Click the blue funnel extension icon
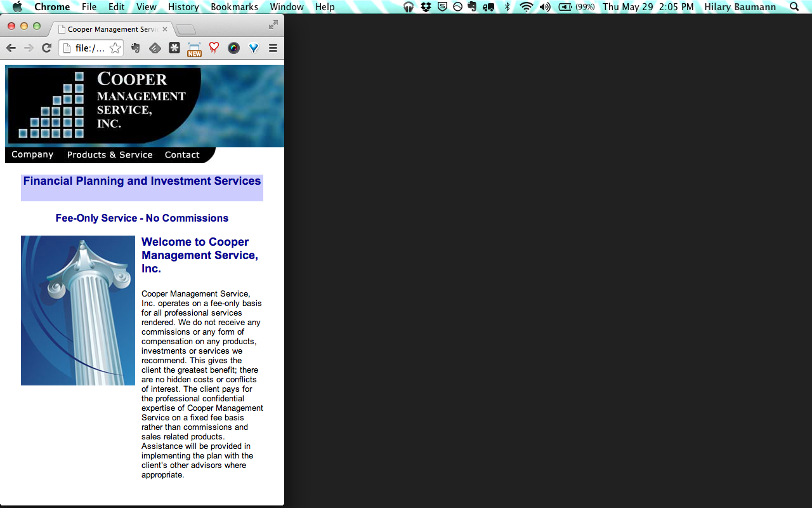Viewport: 812px width, 508px height. pyautogui.click(x=254, y=48)
